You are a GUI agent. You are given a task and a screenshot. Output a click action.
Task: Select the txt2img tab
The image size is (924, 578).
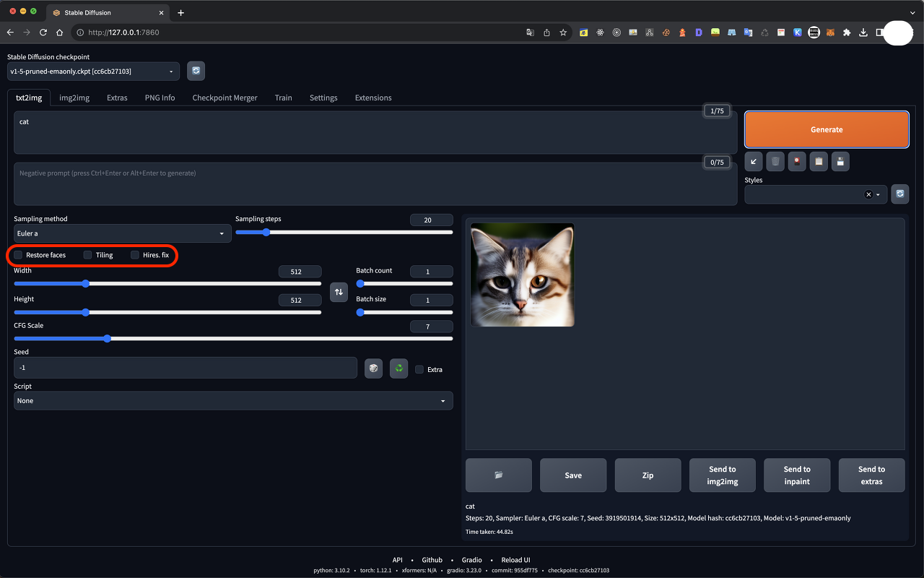(x=29, y=98)
